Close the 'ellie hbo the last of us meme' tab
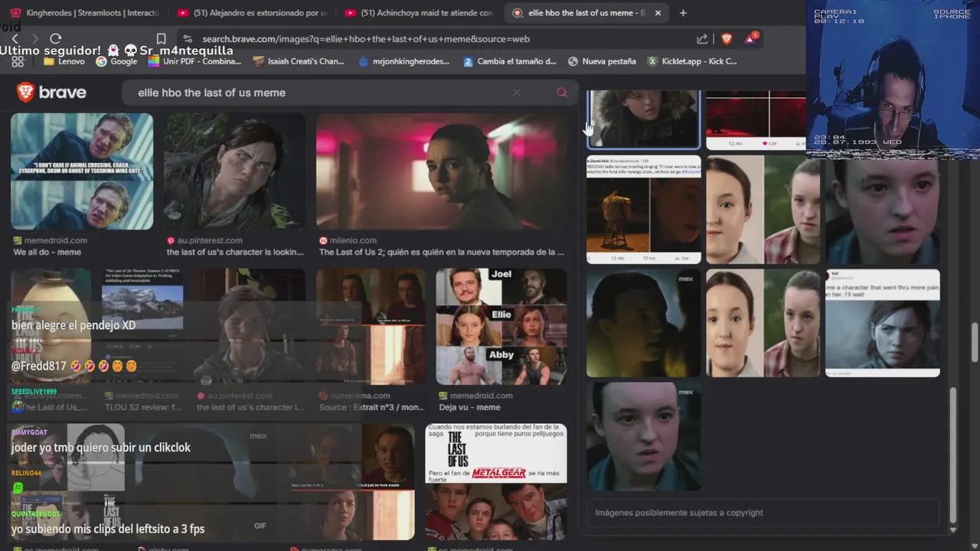980x551 pixels. 657,13
